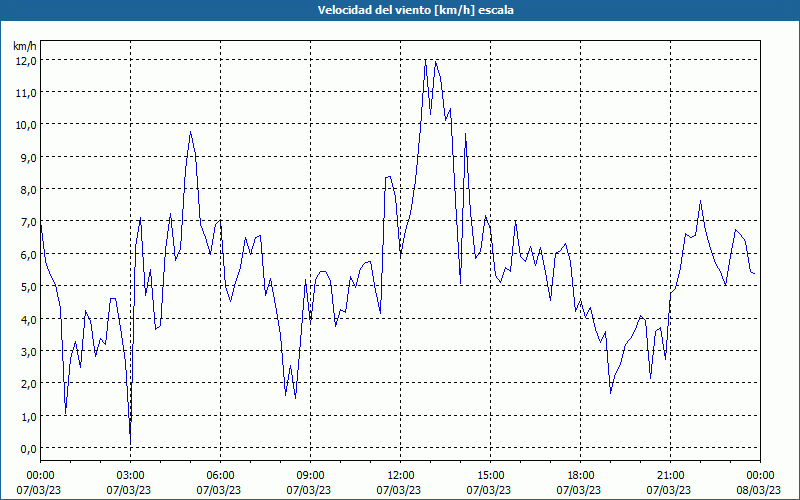
Task: Click the 15:00 time axis label
Action: click(490, 476)
